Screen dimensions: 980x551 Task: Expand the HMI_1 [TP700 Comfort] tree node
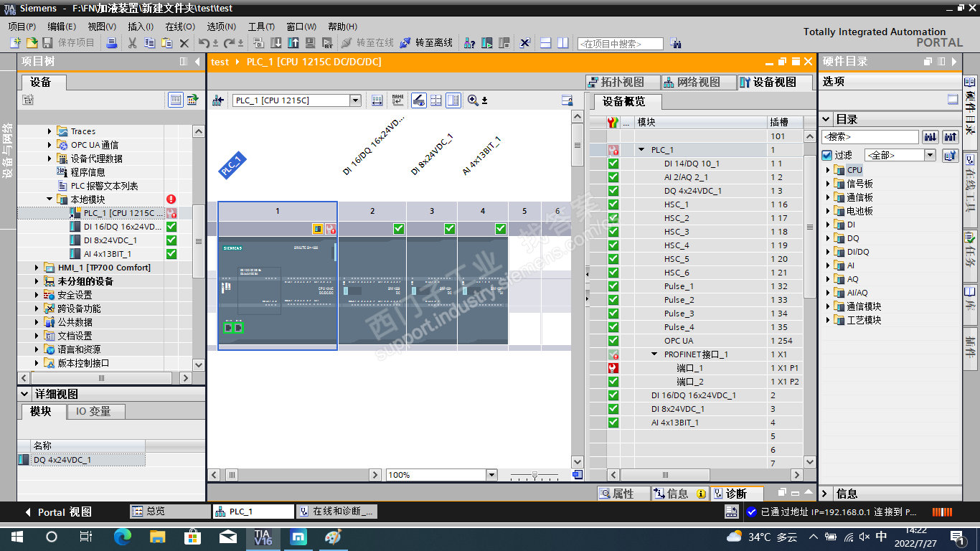point(37,268)
